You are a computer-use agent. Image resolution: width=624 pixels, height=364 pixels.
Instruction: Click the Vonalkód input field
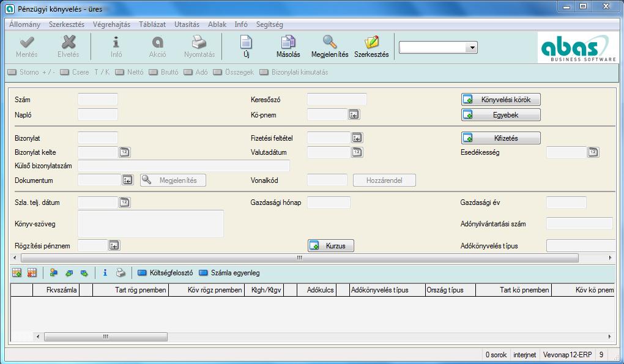click(327, 180)
